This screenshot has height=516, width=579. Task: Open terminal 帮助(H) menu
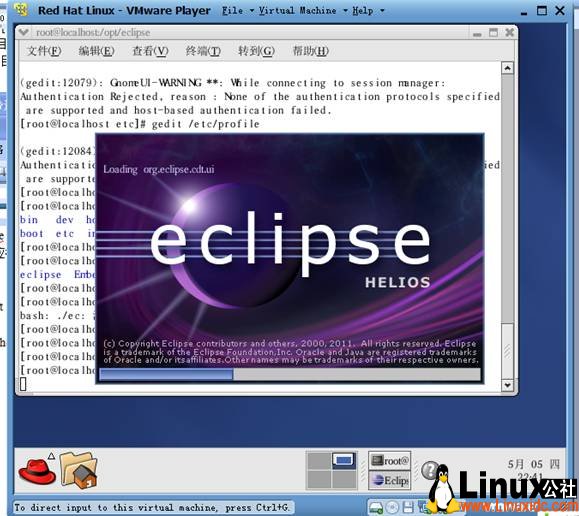click(x=310, y=51)
